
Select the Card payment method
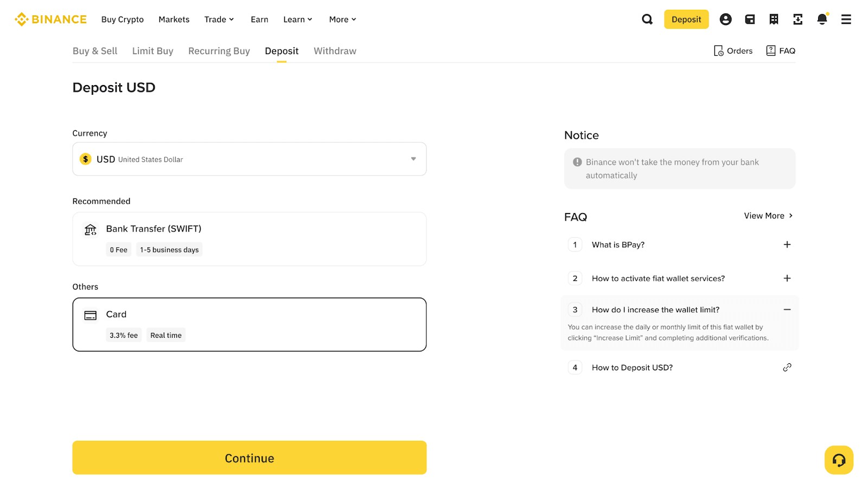click(249, 324)
